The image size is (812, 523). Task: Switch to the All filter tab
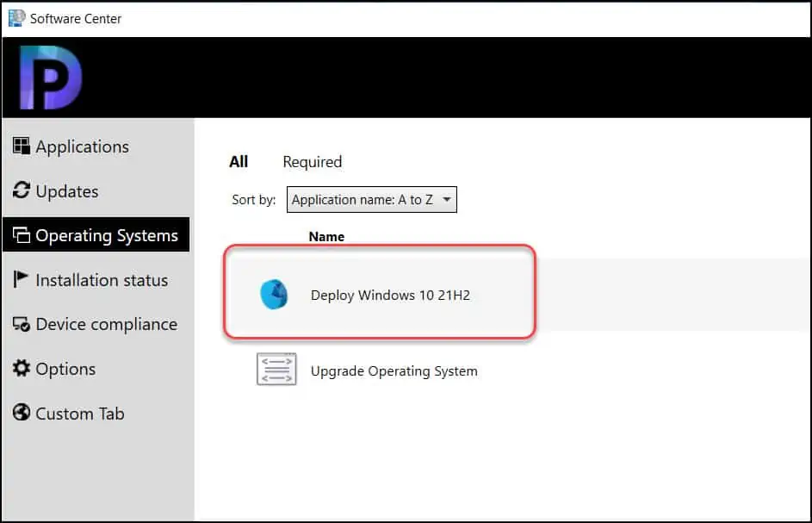(x=239, y=162)
